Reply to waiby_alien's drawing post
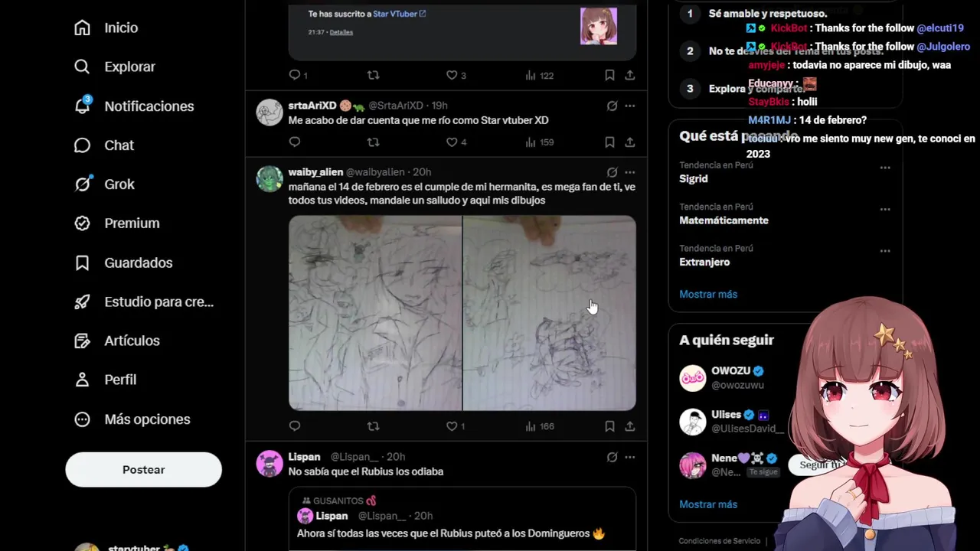The image size is (980, 551). (x=295, y=426)
